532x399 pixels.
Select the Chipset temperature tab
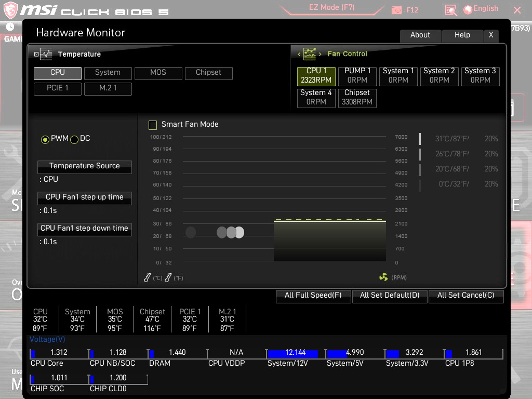click(x=208, y=73)
